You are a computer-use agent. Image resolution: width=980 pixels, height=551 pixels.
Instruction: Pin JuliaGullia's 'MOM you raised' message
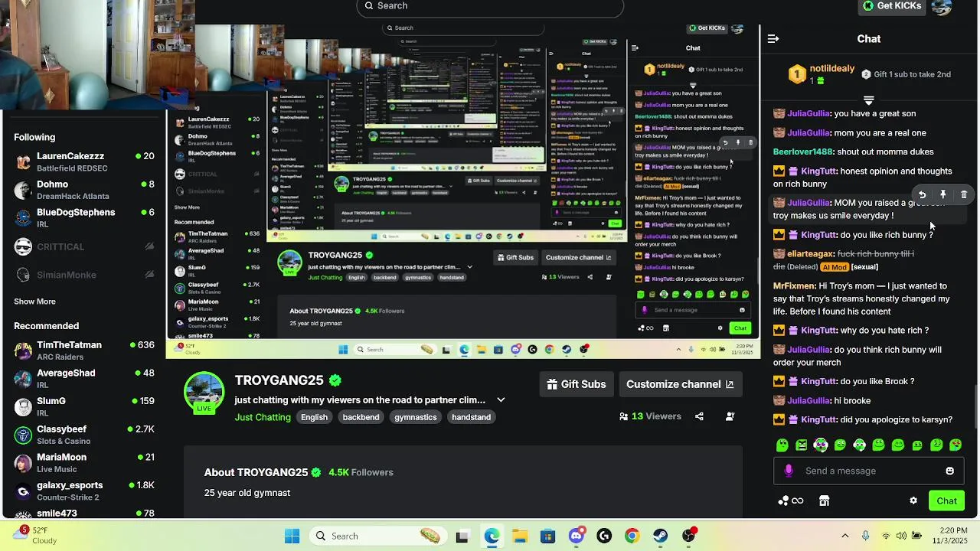pos(943,195)
